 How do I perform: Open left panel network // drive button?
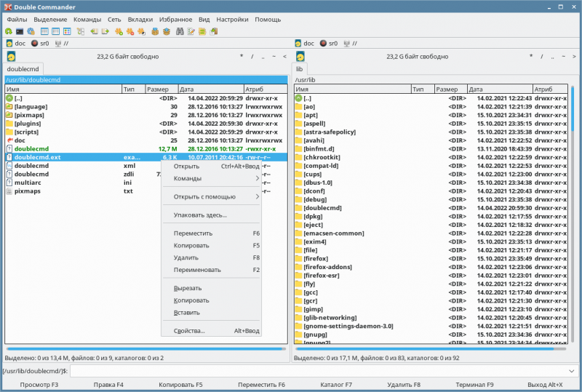click(62, 44)
